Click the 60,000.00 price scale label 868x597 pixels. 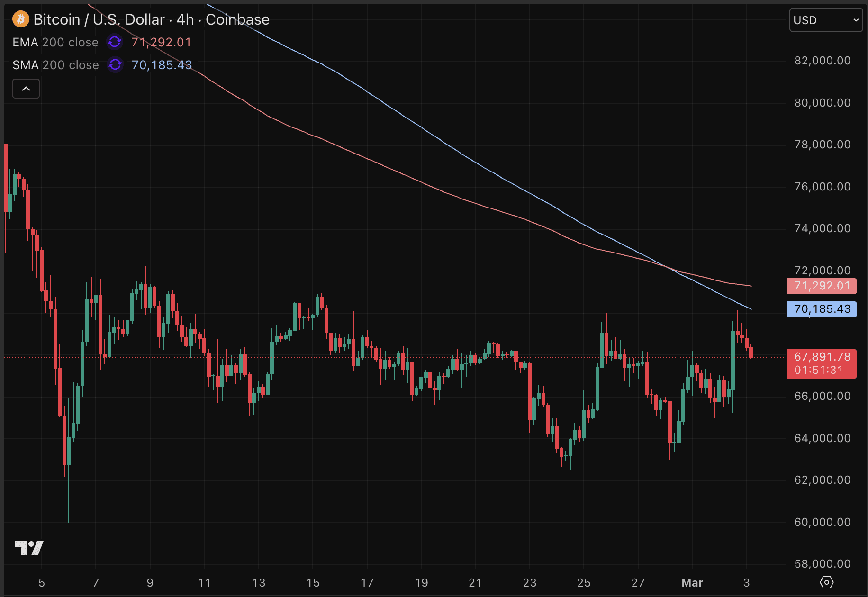[x=822, y=522]
